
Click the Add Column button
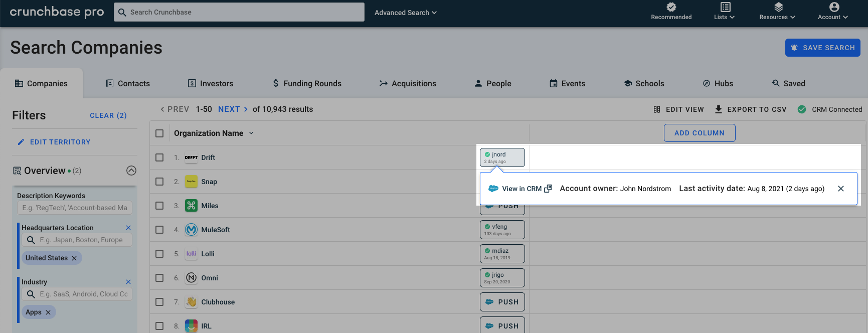point(700,133)
